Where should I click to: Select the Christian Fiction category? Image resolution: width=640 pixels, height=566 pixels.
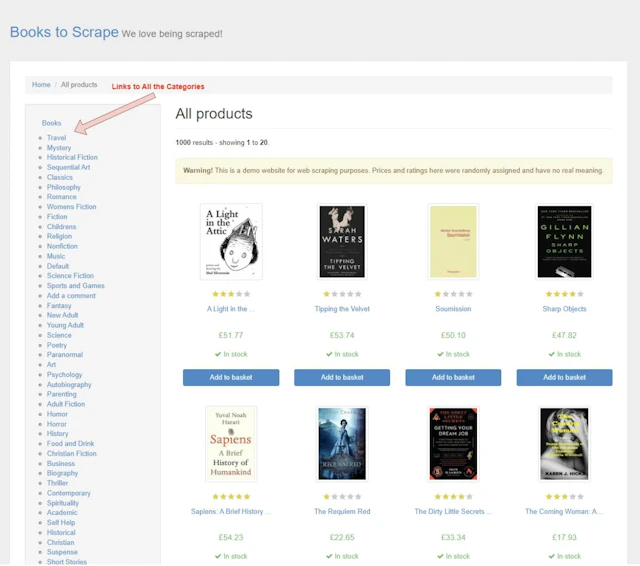click(71, 453)
